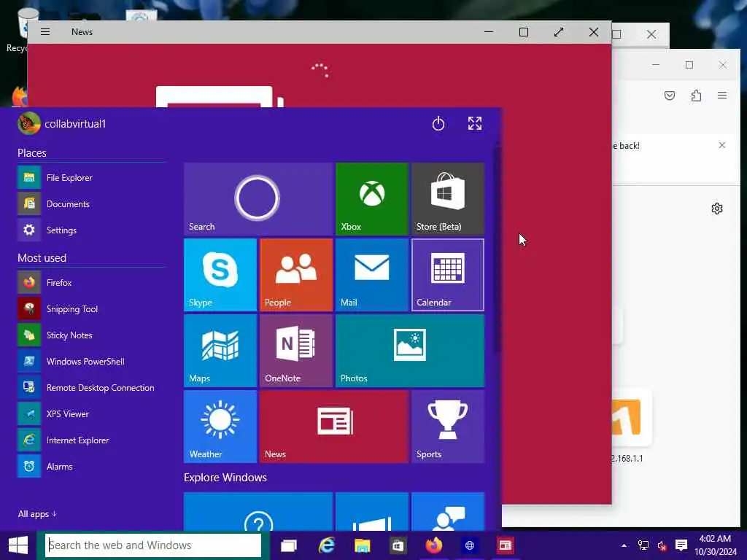Open Task View on the taskbar
This screenshot has width=747, height=560.
click(x=288, y=545)
